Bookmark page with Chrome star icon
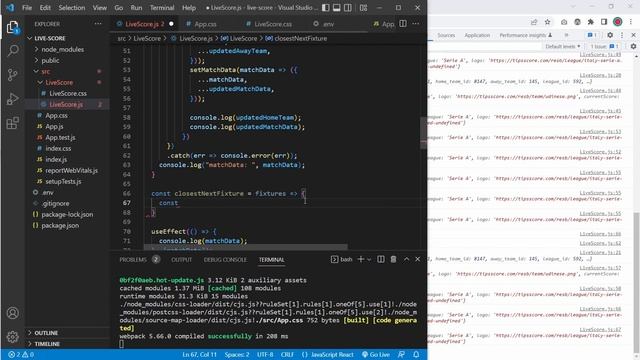Viewport: 640px width, 360px height. pos(548,22)
